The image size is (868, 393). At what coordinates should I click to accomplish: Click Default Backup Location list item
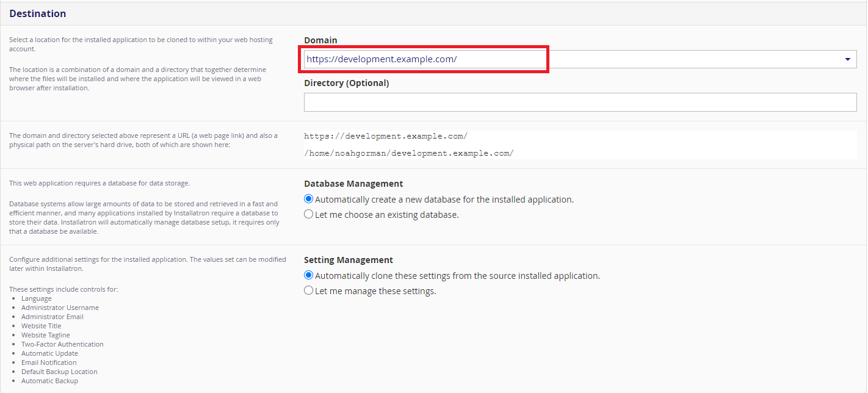[59, 372]
